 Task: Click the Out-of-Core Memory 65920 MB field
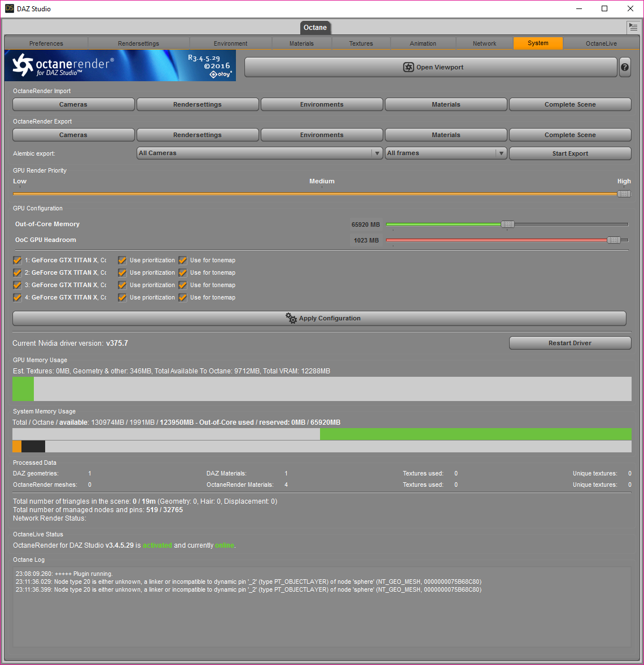coord(366,224)
